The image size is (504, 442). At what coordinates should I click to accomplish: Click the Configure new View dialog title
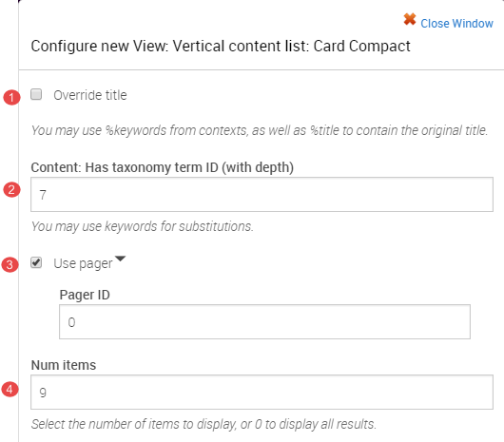click(x=221, y=46)
